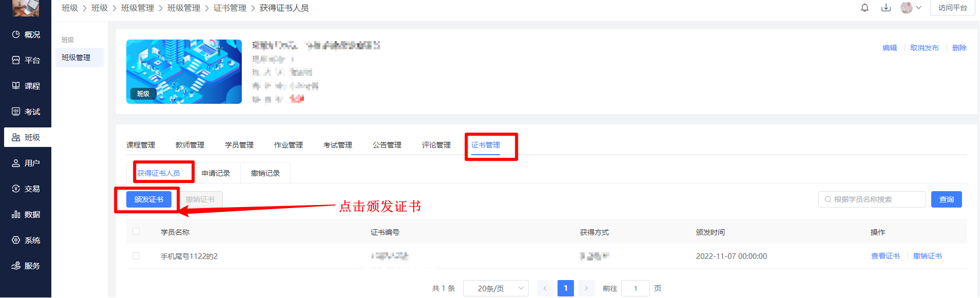Switch to the 评论管理 tab
The image size is (980, 298).
(436, 145)
